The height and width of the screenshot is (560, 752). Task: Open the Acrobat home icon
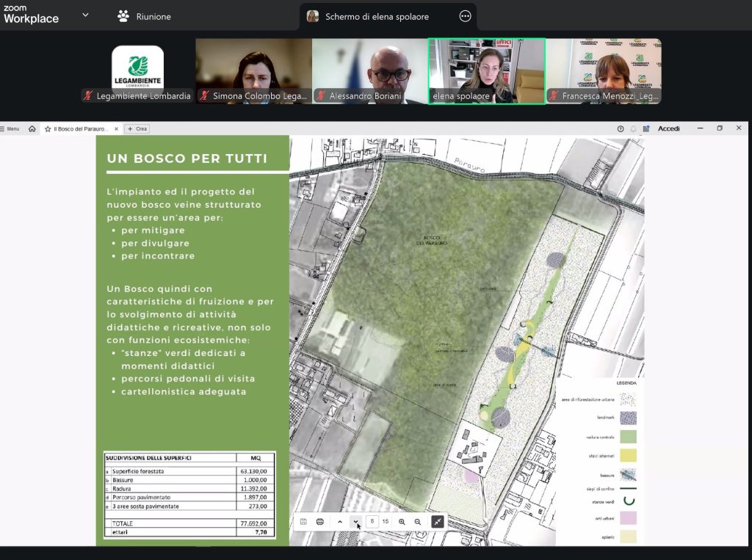32,128
